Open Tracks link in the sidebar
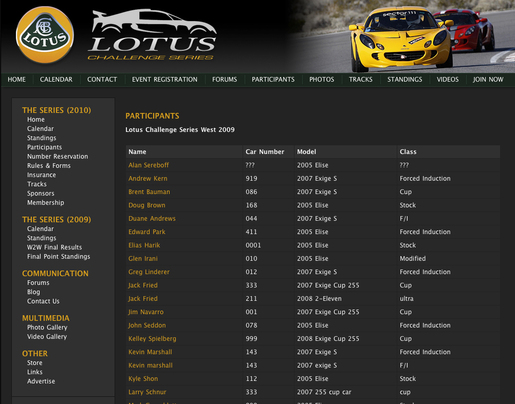The image size is (515, 404). click(x=37, y=184)
